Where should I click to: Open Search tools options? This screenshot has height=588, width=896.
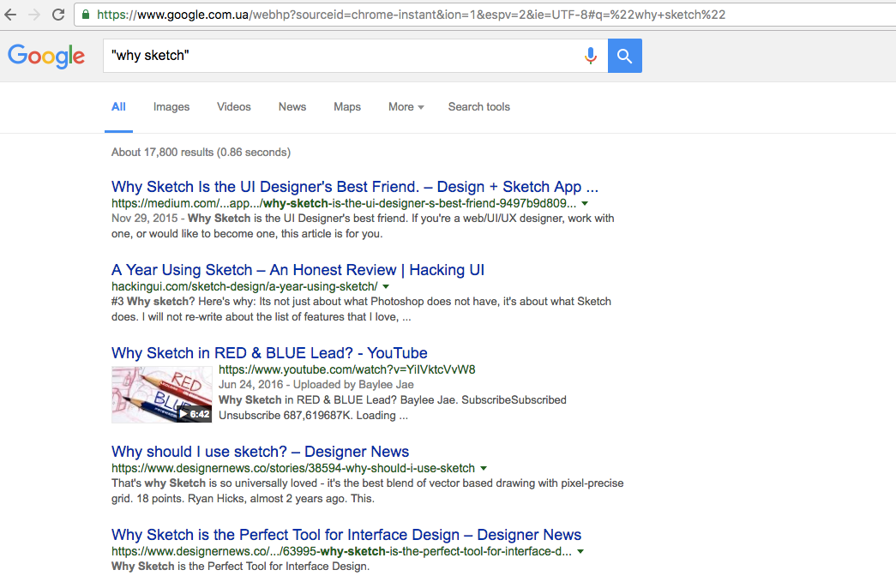[x=478, y=107]
